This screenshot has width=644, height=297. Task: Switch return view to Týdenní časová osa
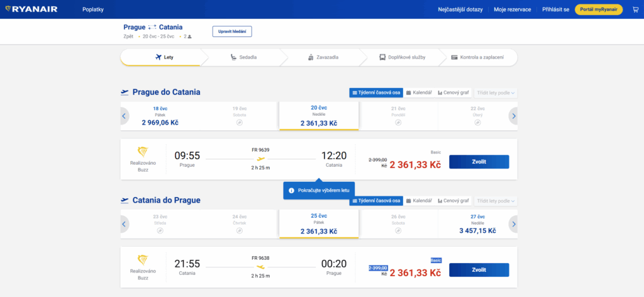tap(376, 201)
